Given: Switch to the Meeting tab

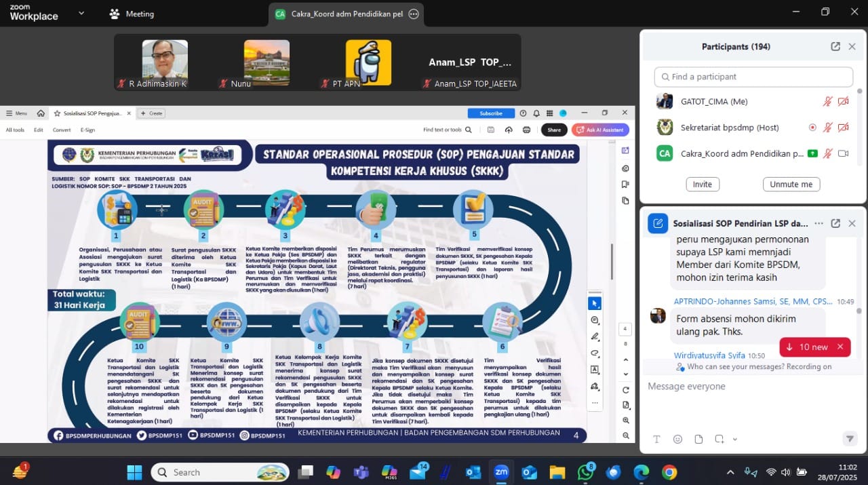Looking at the screenshot, I should (132, 14).
